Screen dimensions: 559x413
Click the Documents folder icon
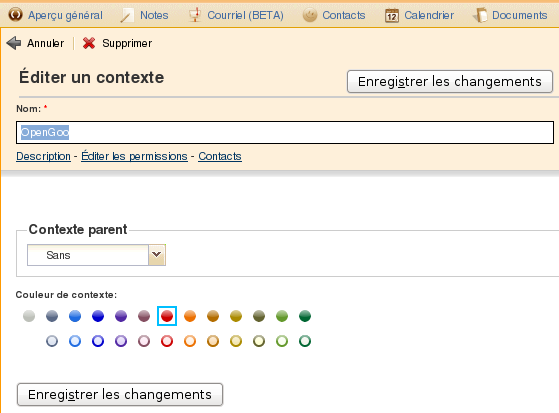(480, 15)
